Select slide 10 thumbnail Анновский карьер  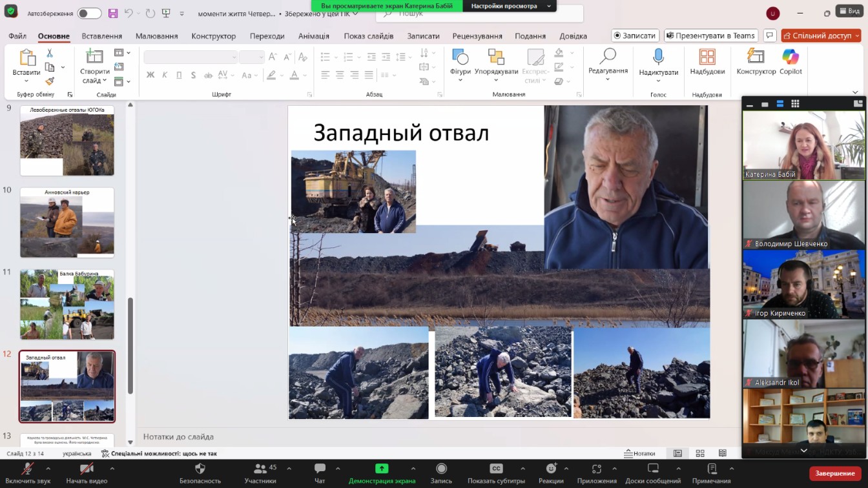67,222
